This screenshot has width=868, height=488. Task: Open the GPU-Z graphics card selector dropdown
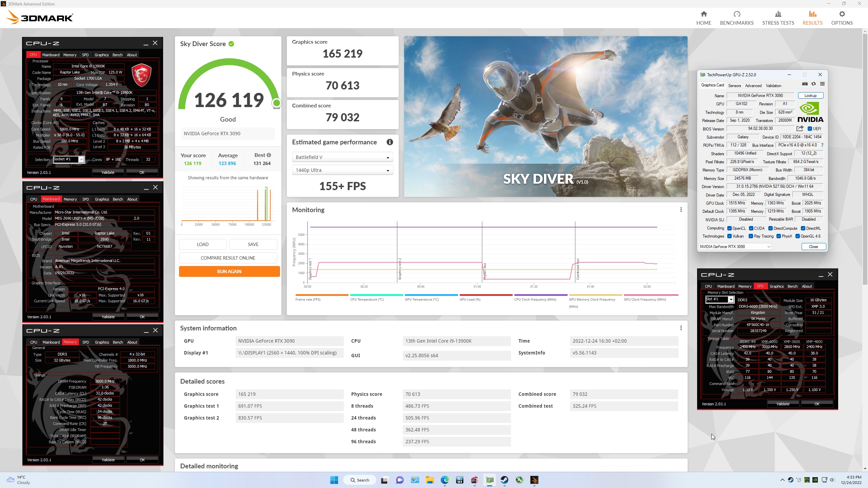point(735,247)
